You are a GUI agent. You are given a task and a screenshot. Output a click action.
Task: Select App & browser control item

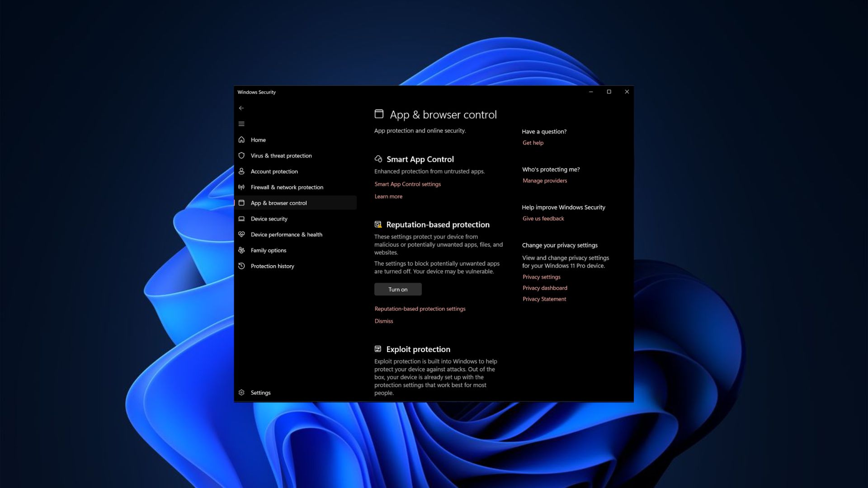[x=296, y=203]
